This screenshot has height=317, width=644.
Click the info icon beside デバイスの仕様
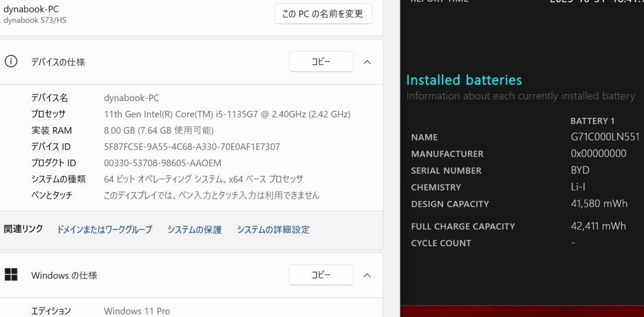pos(10,62)
